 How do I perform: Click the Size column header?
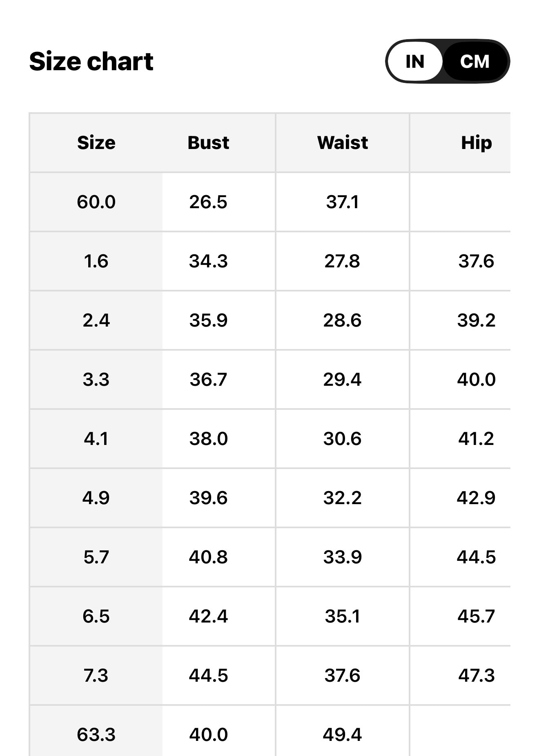(x=96, y=143)
